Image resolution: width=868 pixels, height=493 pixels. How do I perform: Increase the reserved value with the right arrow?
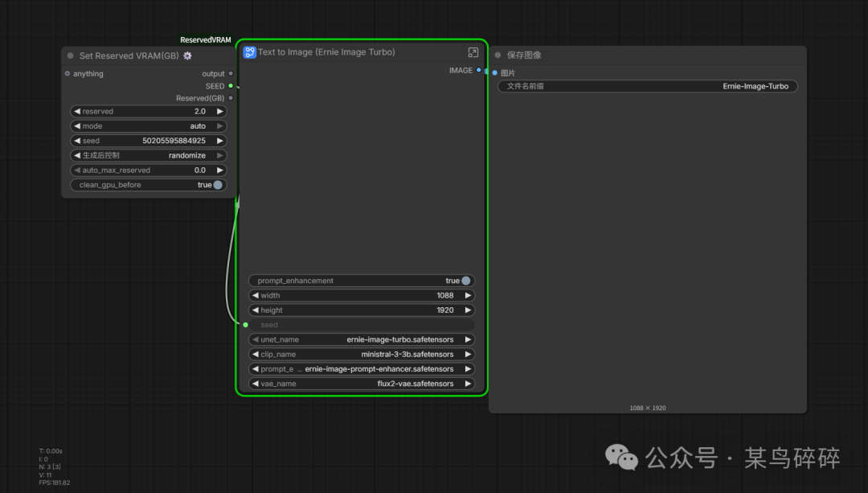point(219,112)
